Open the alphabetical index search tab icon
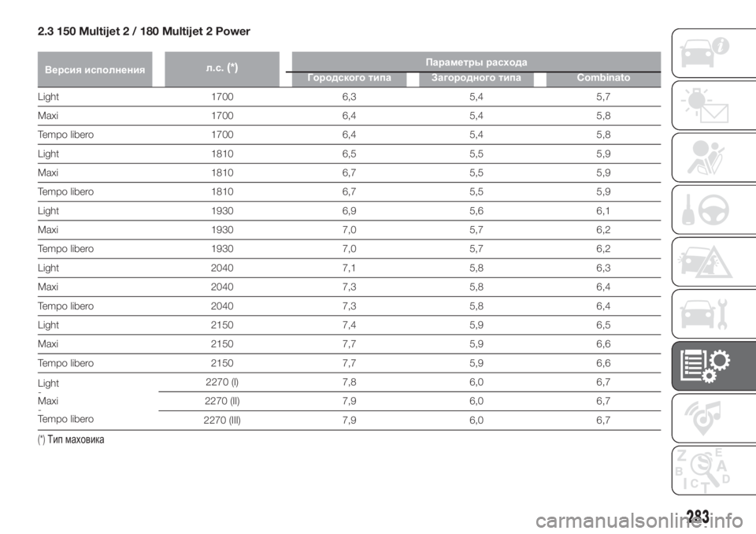 (x=714, y=470)
